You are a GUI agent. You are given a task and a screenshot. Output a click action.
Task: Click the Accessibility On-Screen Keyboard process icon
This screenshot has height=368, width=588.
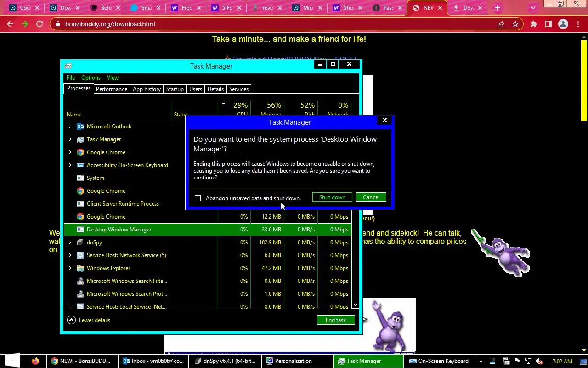pyautogui.click(x=80, y=165)
